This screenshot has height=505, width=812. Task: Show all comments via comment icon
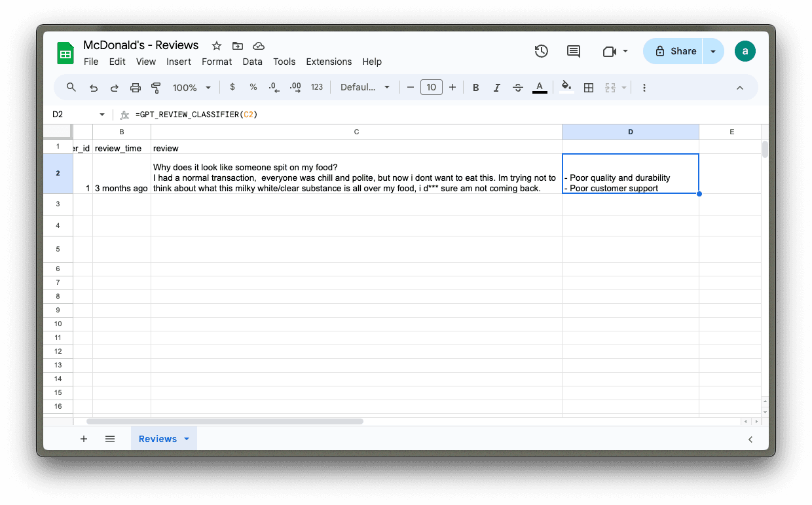573,50
